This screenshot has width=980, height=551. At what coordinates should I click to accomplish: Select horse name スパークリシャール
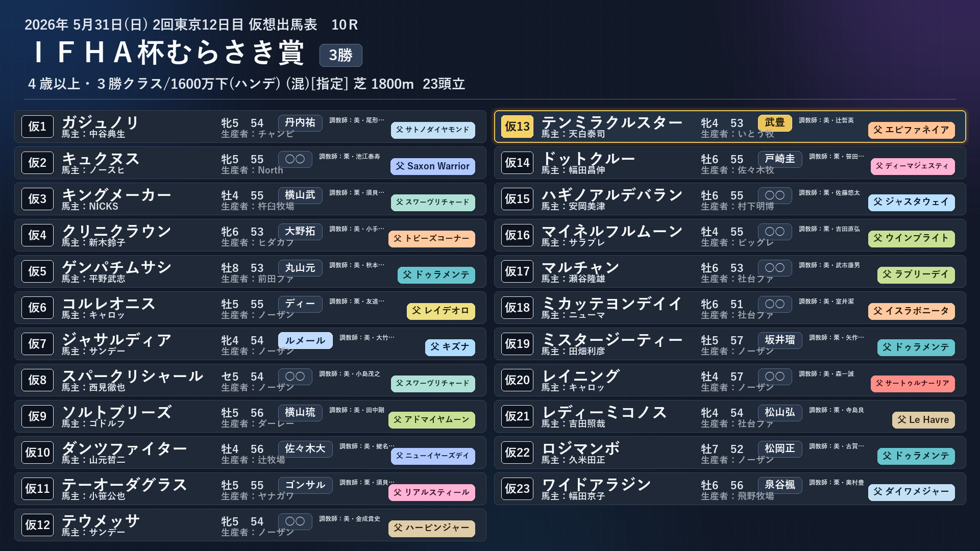click(132, 376)
